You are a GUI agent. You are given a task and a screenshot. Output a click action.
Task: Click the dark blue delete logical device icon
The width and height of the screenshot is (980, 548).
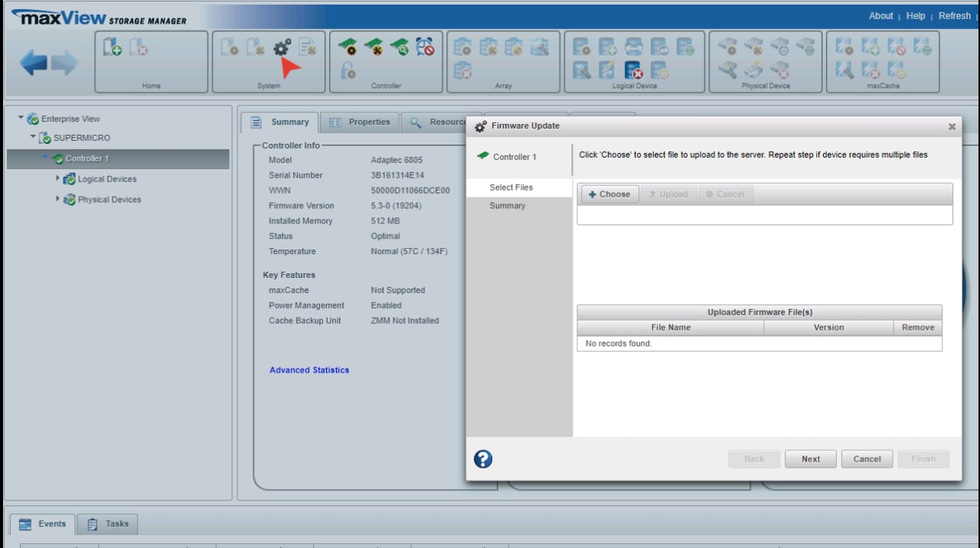point(634,71)
